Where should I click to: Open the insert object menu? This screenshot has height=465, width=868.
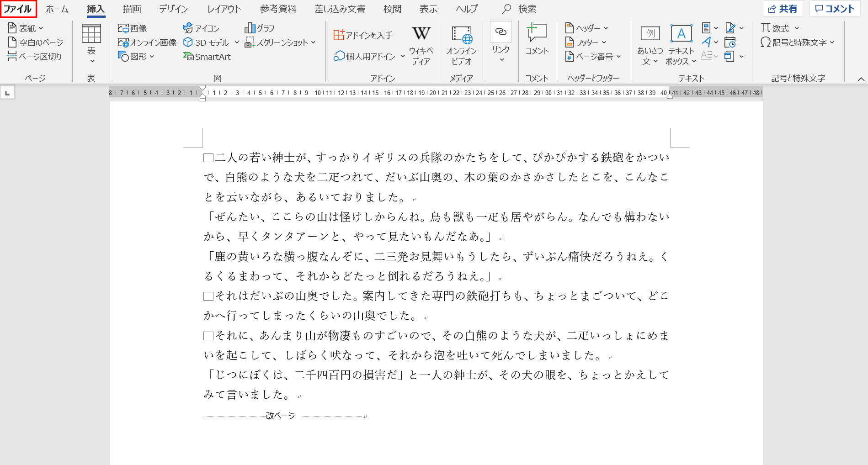coord(735,57)
